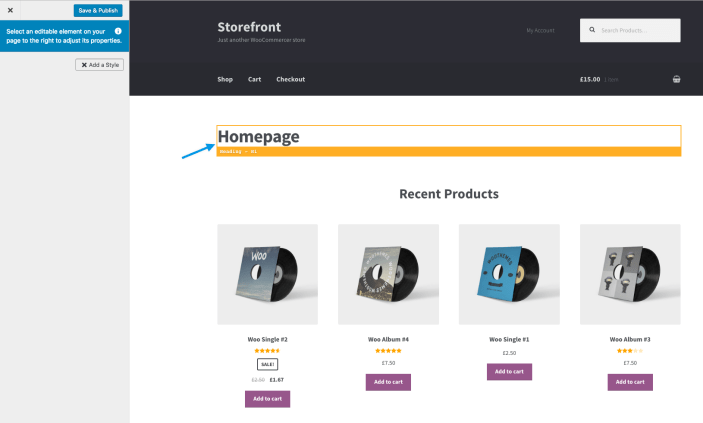Go to the Checkout menu item
This screenshot has width=703, height=423.
tap(291, 79)
